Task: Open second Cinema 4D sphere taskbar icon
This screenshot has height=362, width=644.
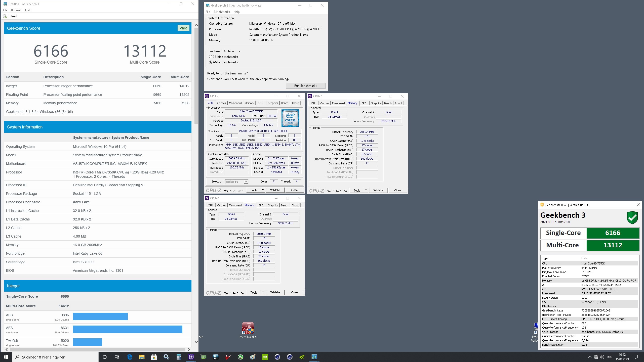Action: point(290,357)
